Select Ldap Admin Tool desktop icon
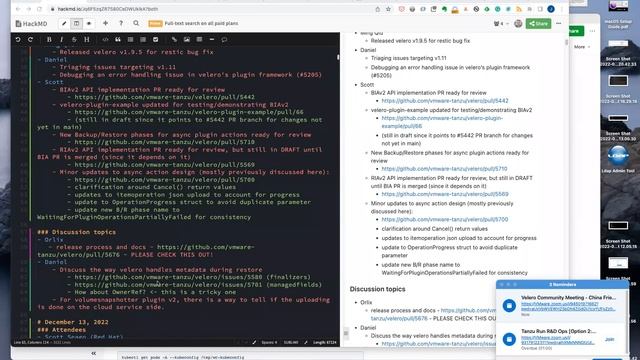This screenshot has width=640, height=360. coord(618,159)
